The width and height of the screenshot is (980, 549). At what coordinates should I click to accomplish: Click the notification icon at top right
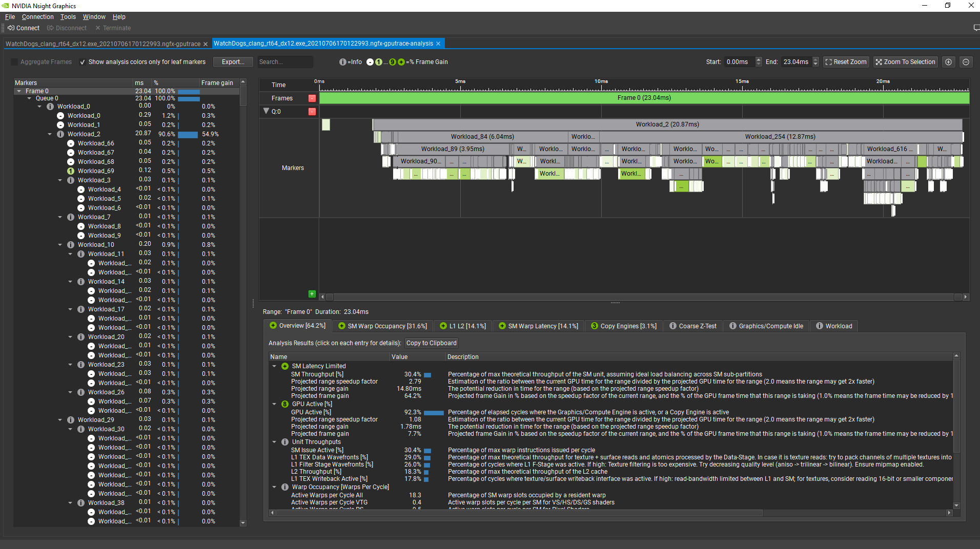[976, 28]
